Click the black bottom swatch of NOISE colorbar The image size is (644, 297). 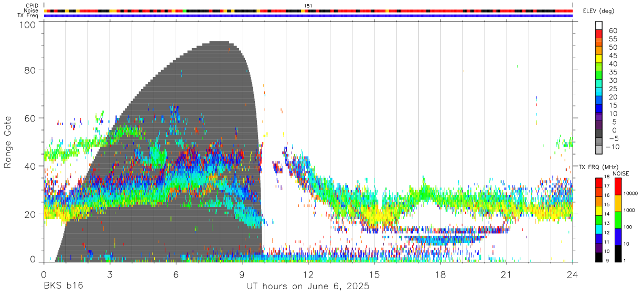(617, 253)
